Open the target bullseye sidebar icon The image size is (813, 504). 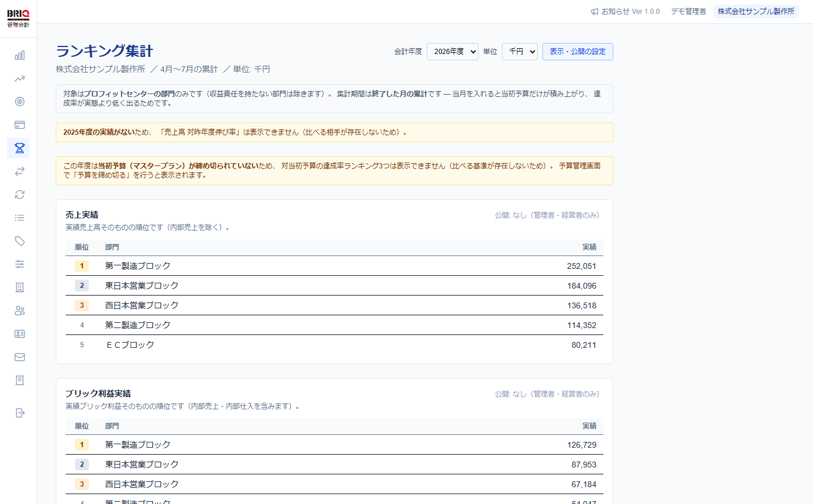(x=20, y=102)
